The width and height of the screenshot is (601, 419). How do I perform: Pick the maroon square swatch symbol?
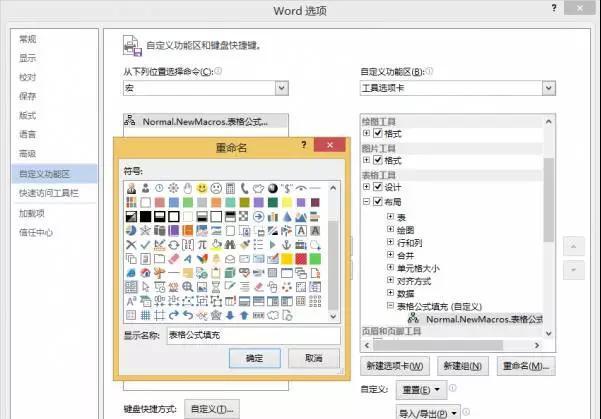click(315, 202)
